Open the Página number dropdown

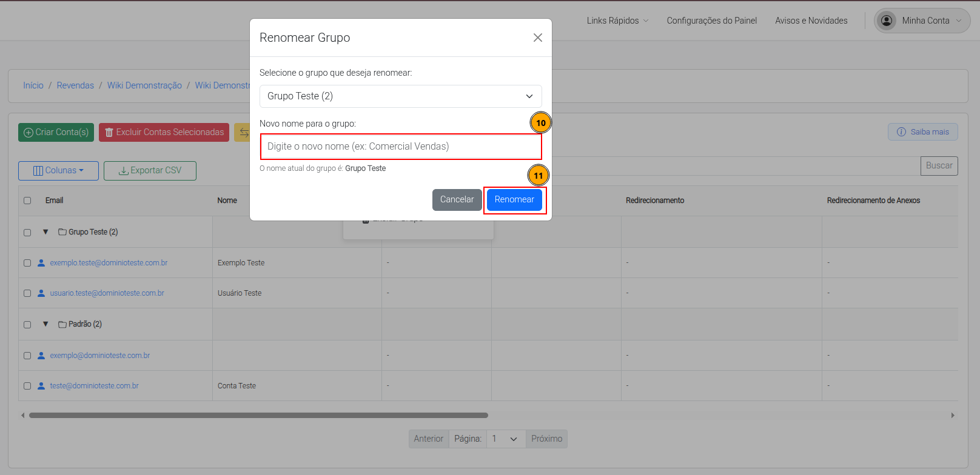point(505,439)
